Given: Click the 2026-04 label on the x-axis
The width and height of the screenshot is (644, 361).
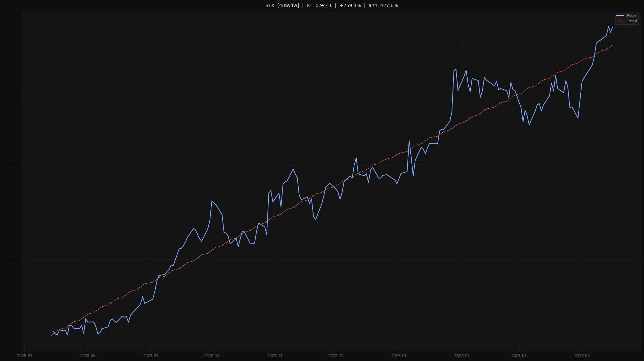Looking at the screenshot, I should tap(582, 356).
